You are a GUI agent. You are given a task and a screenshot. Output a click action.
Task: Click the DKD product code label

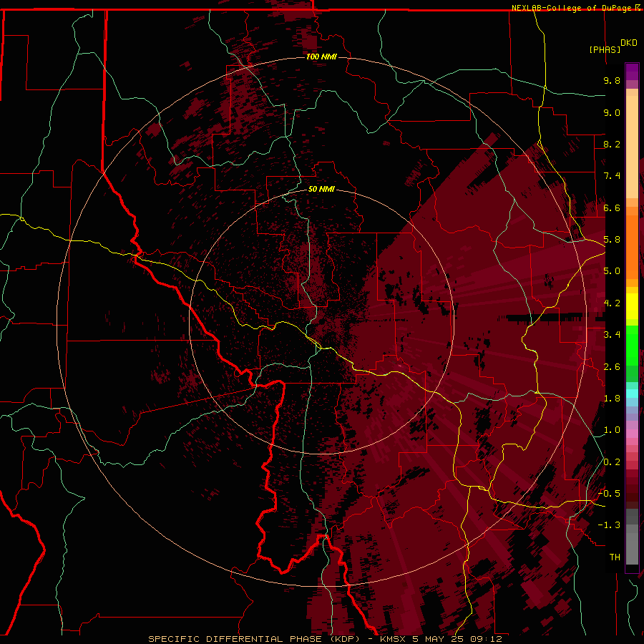[629, 42]
